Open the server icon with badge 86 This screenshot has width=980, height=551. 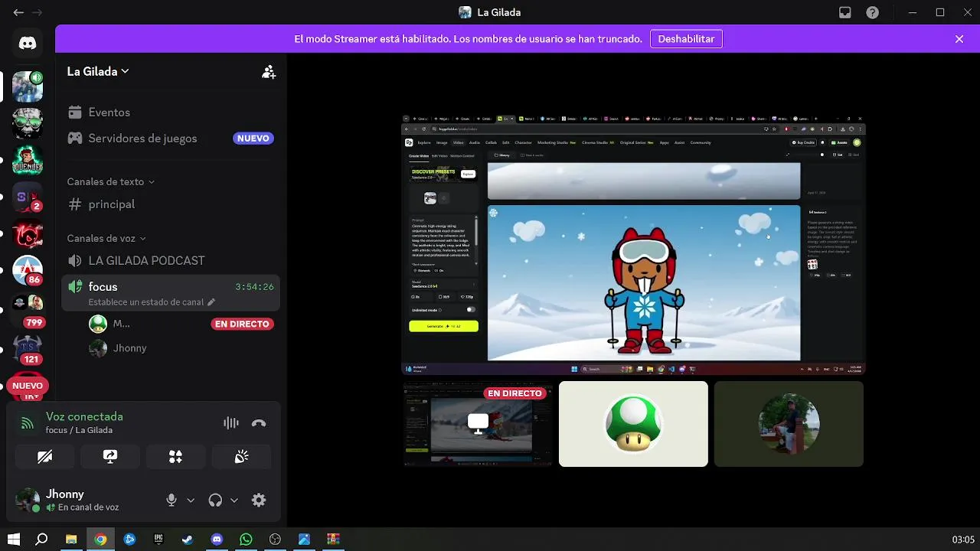point(28,271)
